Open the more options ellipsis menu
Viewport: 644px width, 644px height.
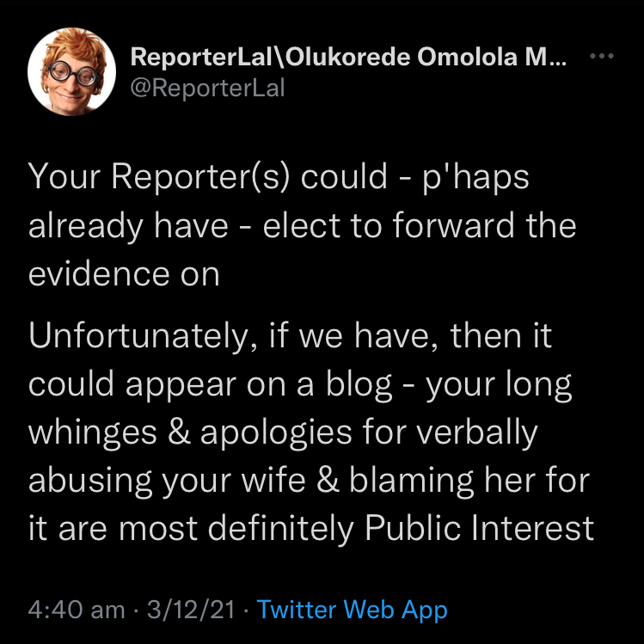pos(601,58)
